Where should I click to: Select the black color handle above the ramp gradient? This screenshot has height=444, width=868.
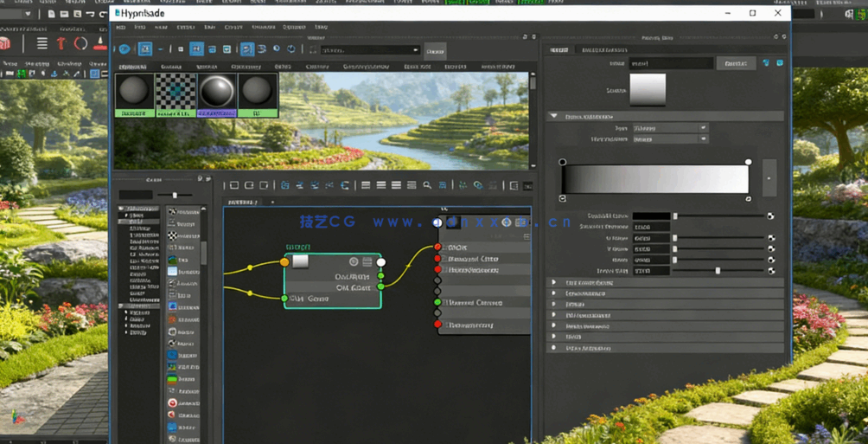[x=563, y=162]
